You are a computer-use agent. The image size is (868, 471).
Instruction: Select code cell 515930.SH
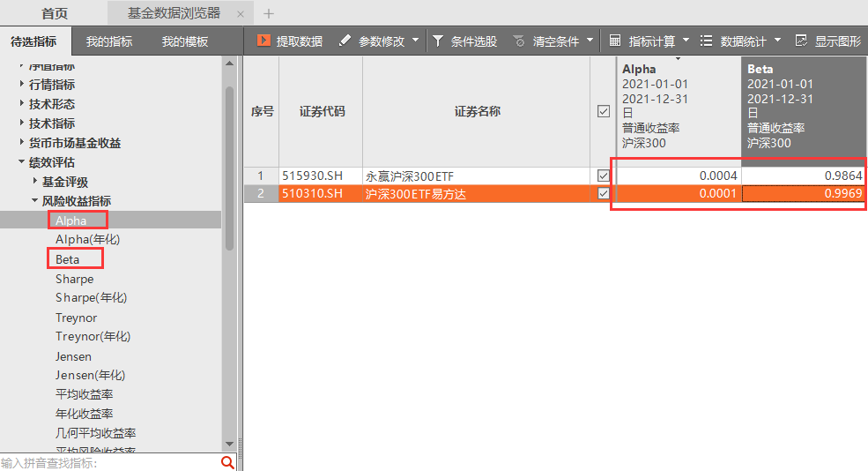(321, 176)
